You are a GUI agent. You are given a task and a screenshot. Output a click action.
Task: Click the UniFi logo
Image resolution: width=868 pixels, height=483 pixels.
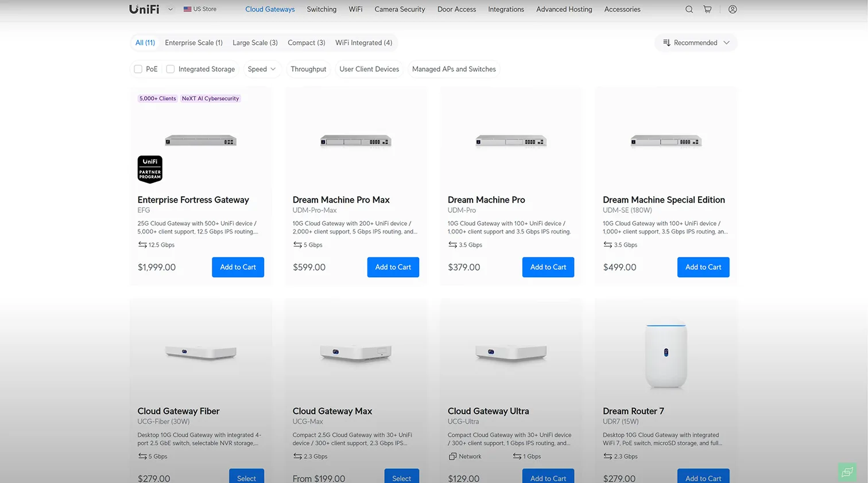144,9
